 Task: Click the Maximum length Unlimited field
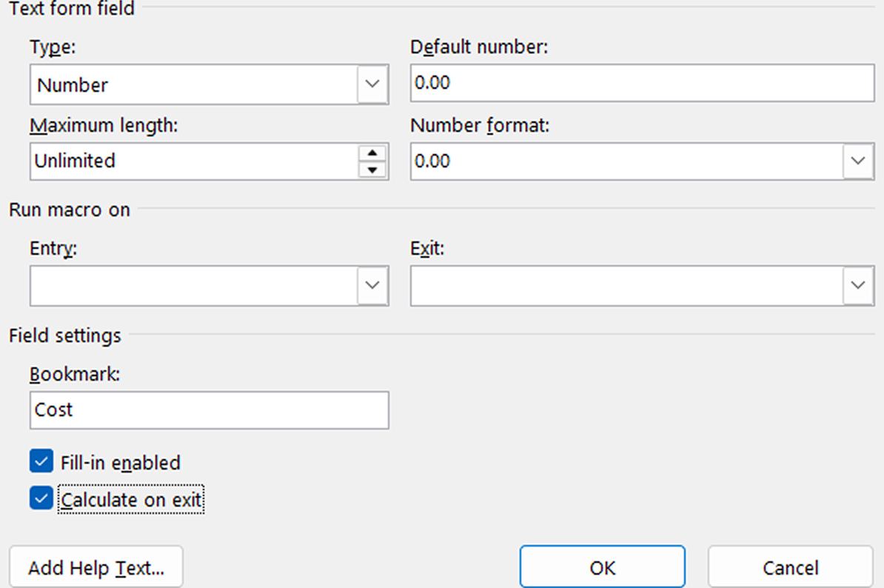194,161
